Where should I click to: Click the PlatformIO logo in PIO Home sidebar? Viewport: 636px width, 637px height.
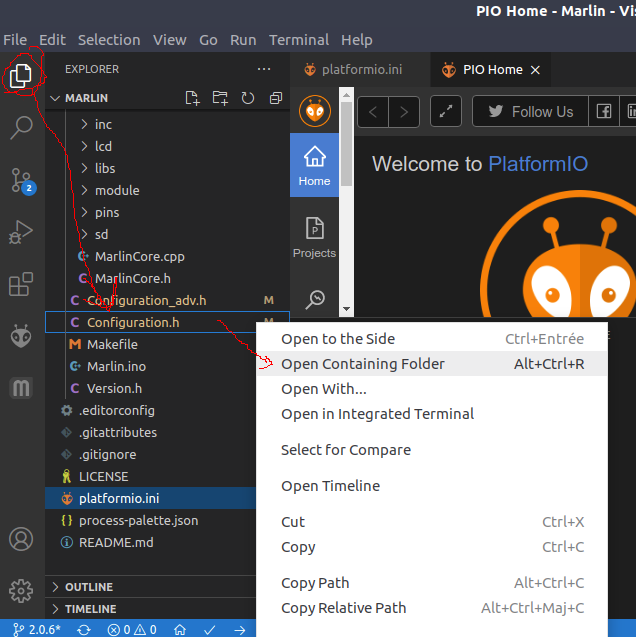tap(315, 111)
